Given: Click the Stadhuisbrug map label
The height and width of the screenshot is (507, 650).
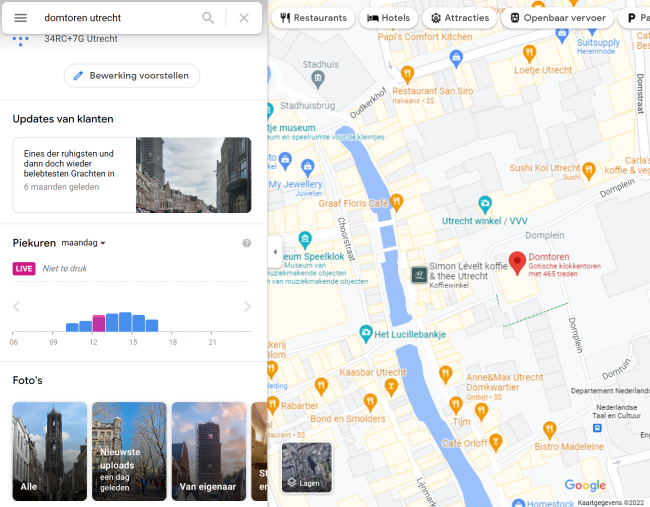Looking at the screenshot, I should click(x=307, y=106).
